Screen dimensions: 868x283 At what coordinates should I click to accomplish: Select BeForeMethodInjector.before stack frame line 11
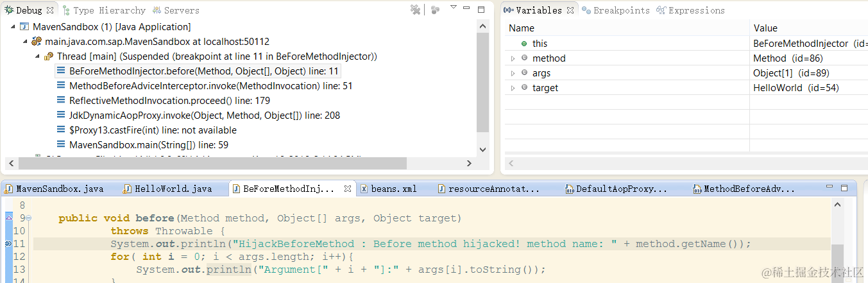click(205, 71)
